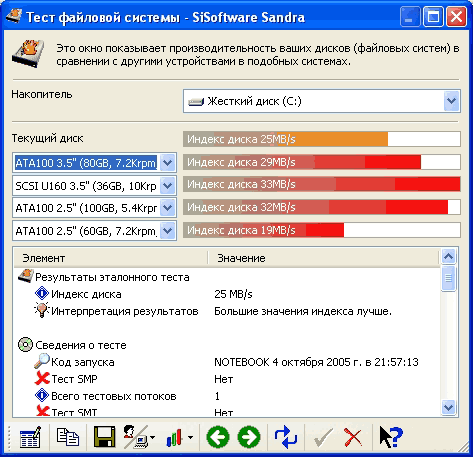Click the Нет value in Тест SMP row
This screenshot has width=473, height=457.
(x=223, y=379)
